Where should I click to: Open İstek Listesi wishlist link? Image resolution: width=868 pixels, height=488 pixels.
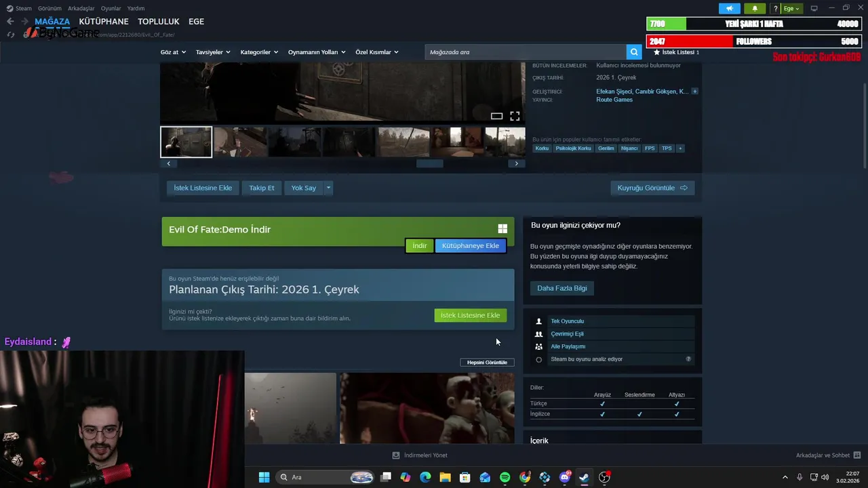(676, 52)
